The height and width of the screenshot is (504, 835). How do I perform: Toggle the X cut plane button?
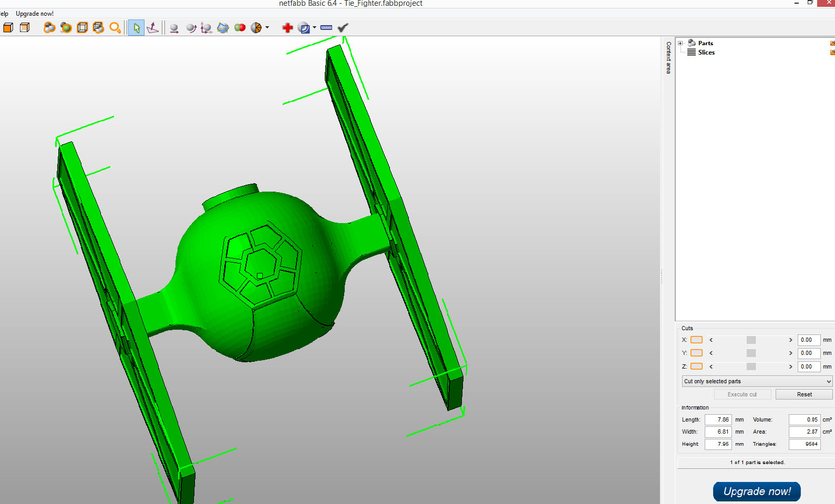696,340
